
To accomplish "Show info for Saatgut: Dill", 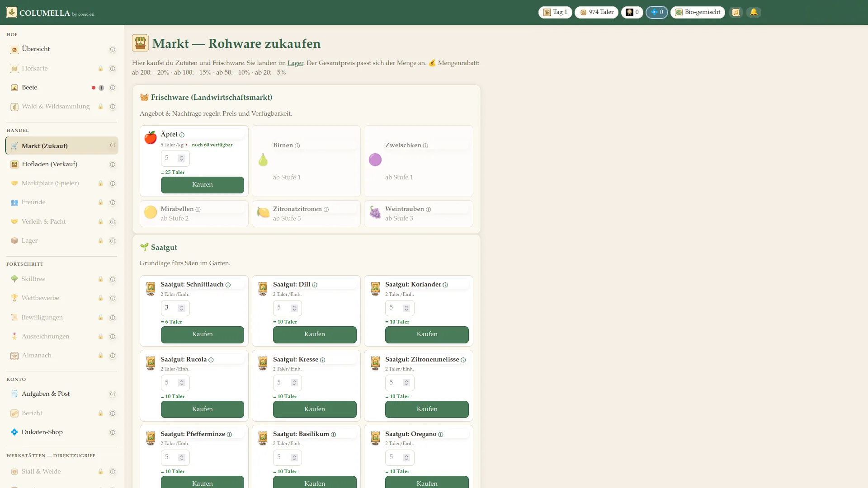I will click(315, 285).
